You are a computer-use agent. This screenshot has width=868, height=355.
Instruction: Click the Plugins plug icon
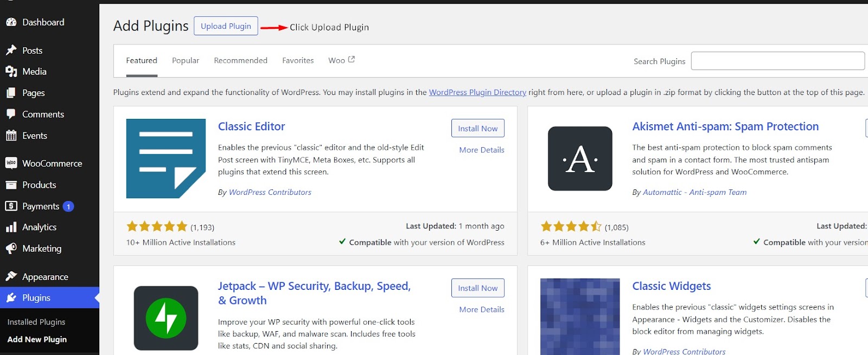[11, 297]
